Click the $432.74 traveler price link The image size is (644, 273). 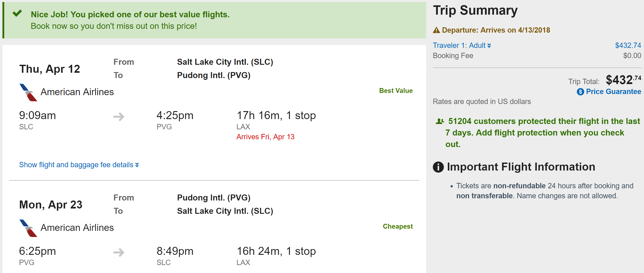628,45
